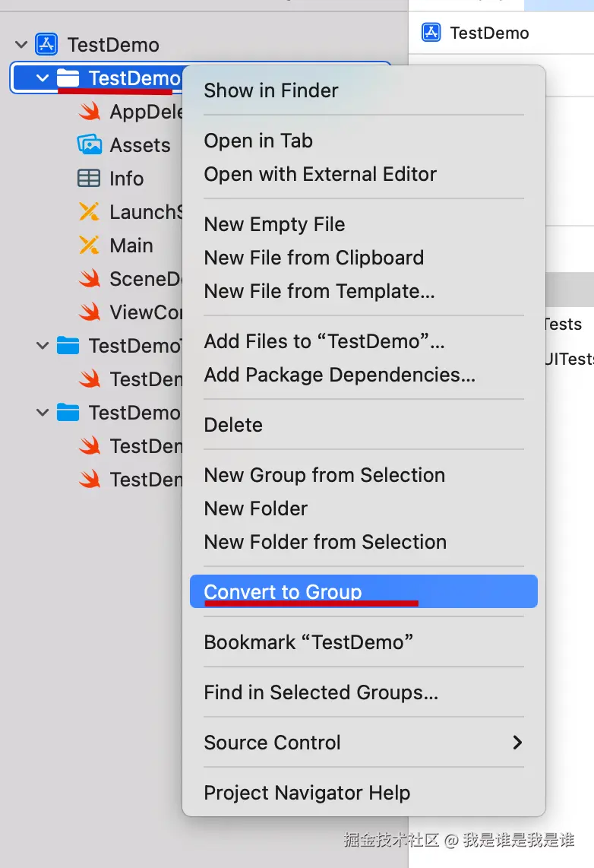Click the TestDemo project app icon
Screen dimensions: 594x868
pos(46,44)
